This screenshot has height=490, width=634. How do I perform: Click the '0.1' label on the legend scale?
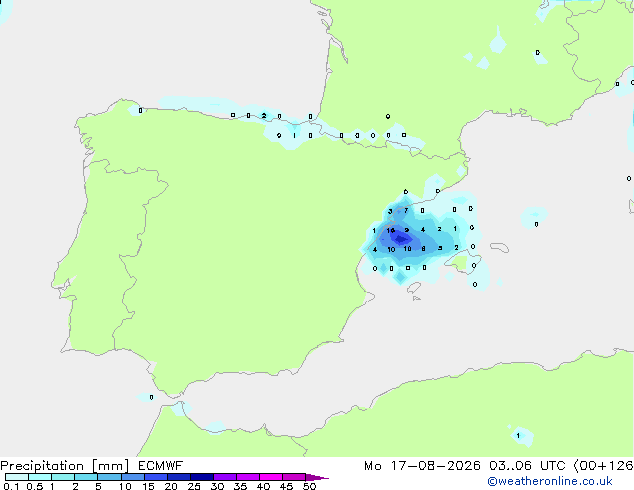pyautogui.click(x=11, y=486)
